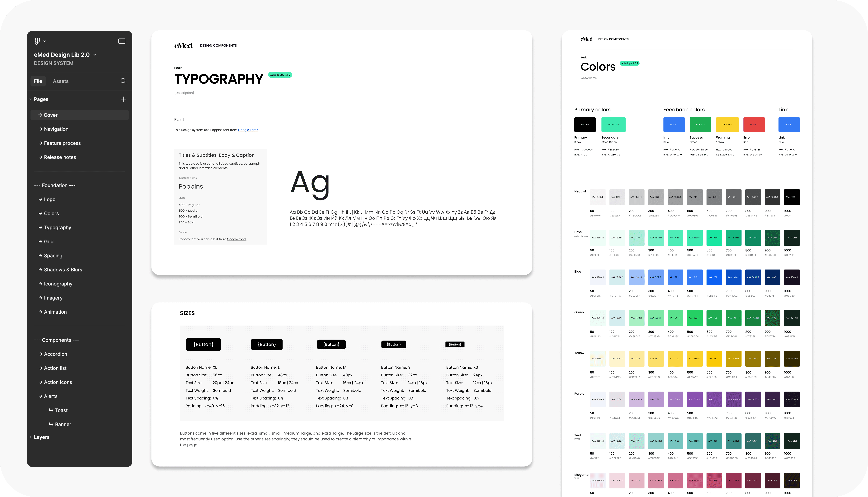Open the Google Fonts link under Font

pos(248,130)
